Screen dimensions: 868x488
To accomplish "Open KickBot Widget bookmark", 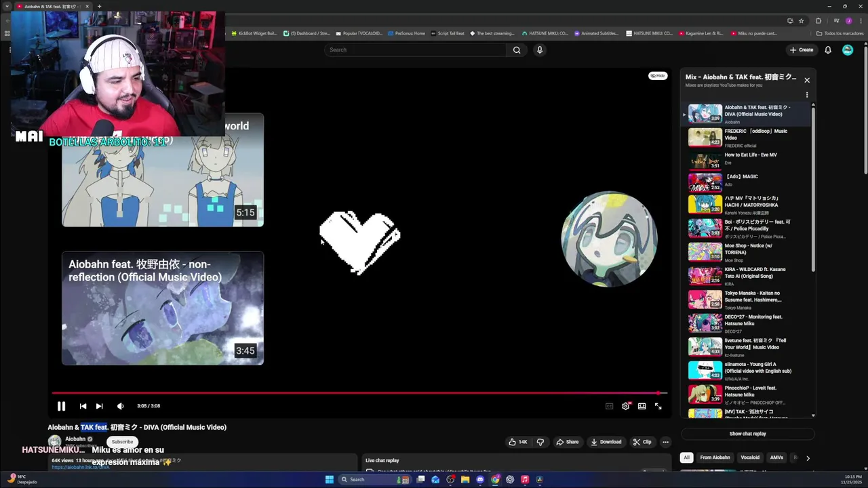I will [x=254, y=33].
